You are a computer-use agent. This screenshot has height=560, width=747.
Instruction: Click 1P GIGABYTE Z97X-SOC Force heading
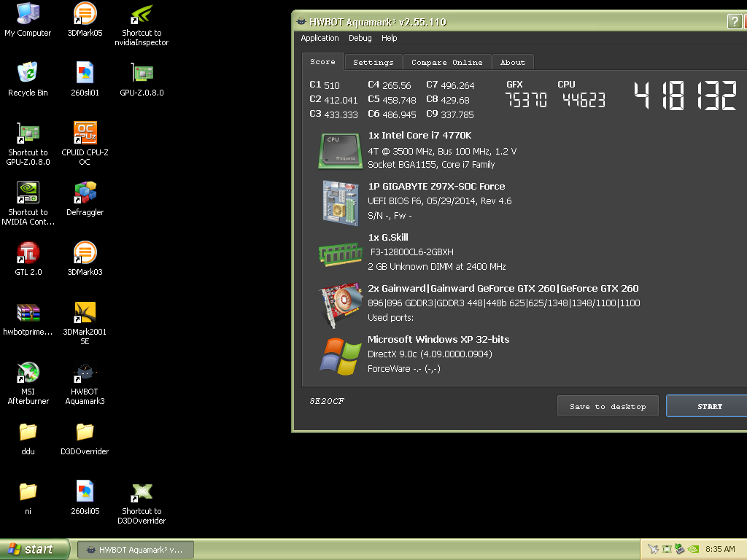(x=436, y=186)
